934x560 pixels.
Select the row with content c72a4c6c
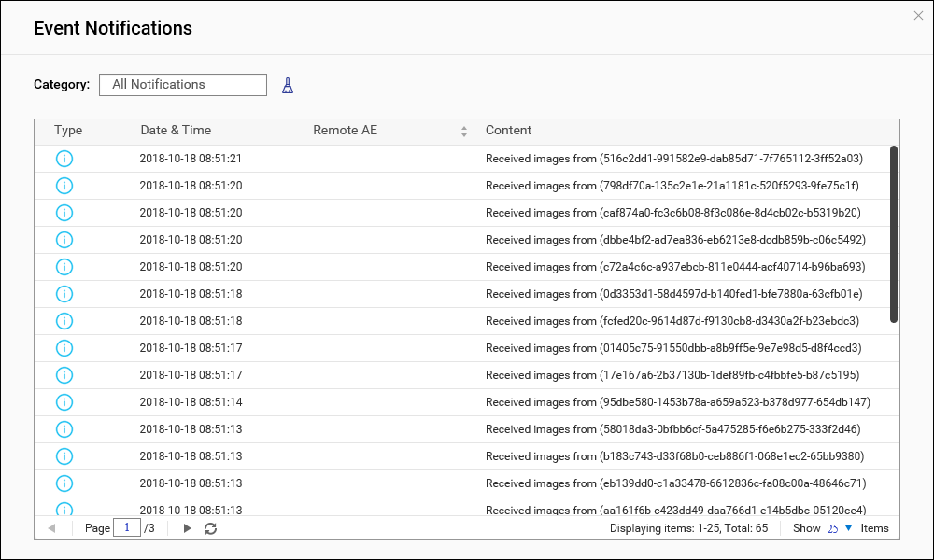pyautogui.click(x=674, y=267)
